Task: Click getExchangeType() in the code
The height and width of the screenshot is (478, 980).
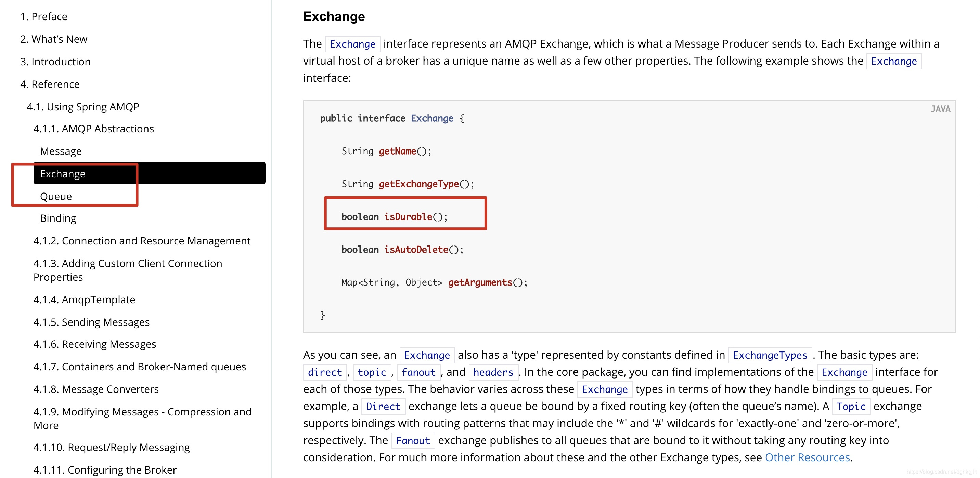Action: point(426,184)
